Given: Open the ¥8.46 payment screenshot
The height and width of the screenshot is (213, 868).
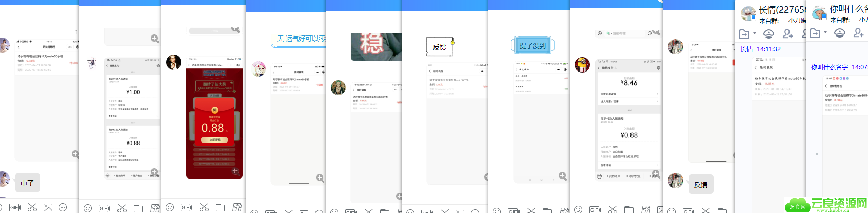Looking at the screenshot, I should (629, 119).
